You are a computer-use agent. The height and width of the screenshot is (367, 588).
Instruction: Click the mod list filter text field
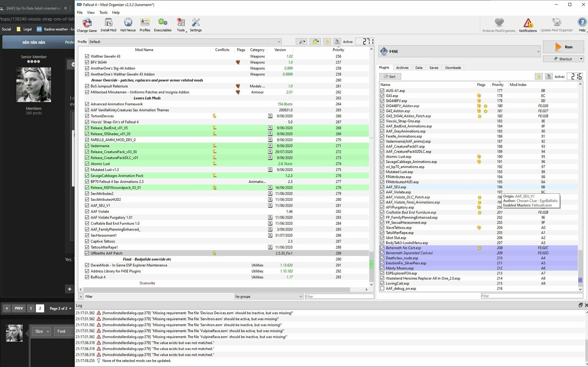339,296
